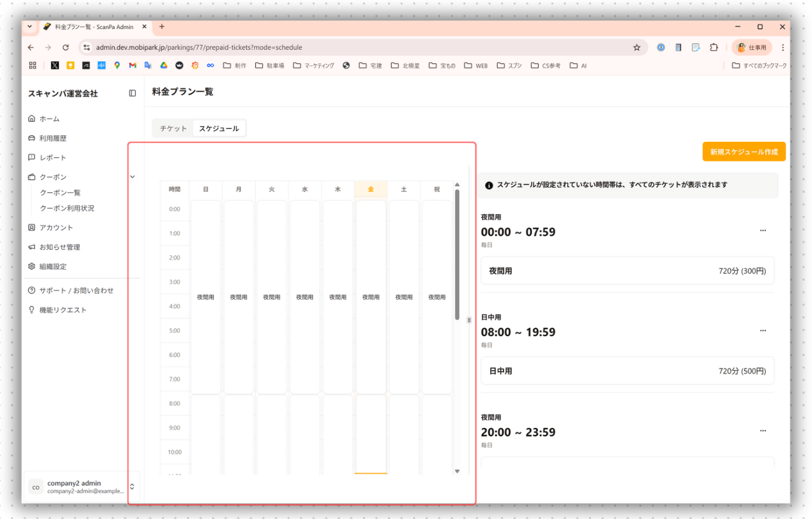The image size is (812, 519).
Task: Open the company2 admin account switcher
Action: [132, 486]
